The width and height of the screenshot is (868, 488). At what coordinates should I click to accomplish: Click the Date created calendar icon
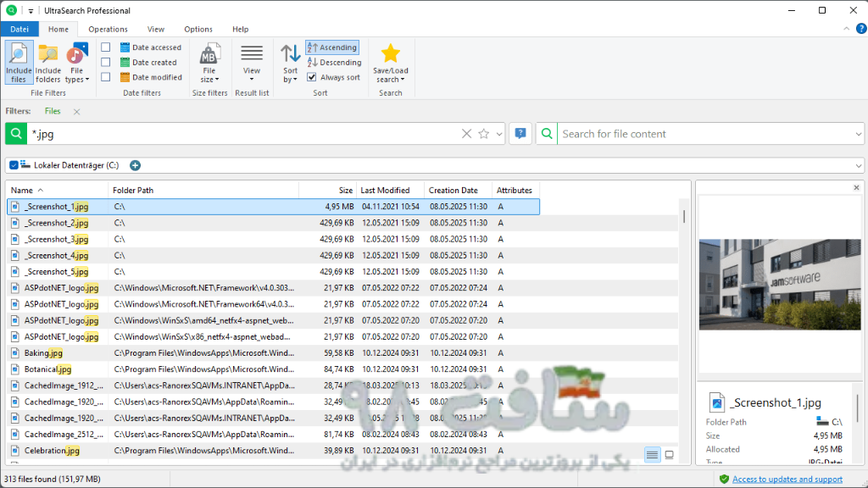pyautogui.click(x=125, y=63)
